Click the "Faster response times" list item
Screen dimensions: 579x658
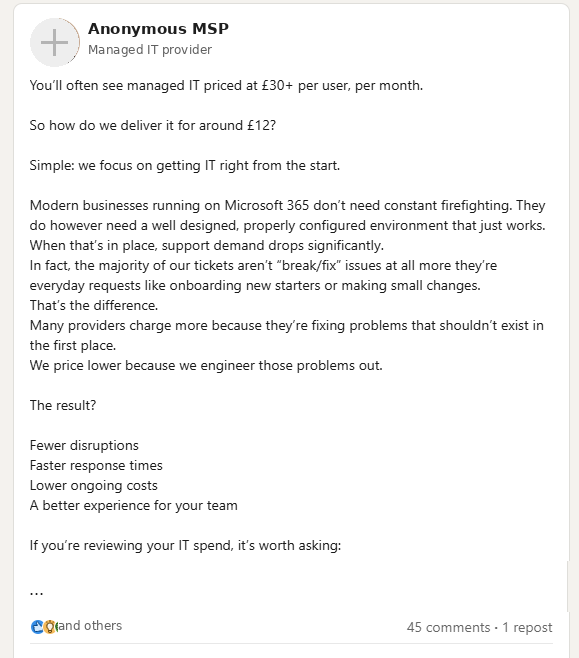coord(96,465)
